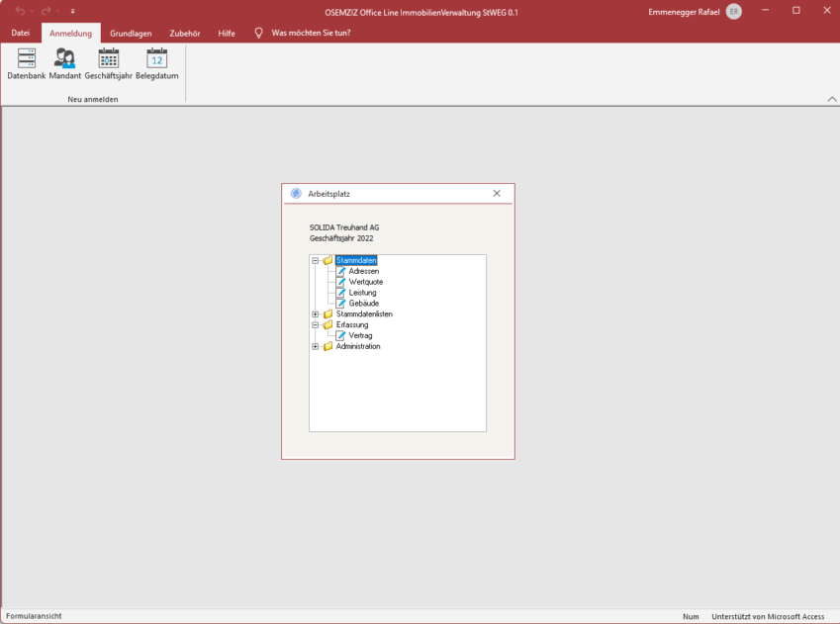Switch to the Grundlagen ribbon tab

pyautogui.click(x=131, y=33)
